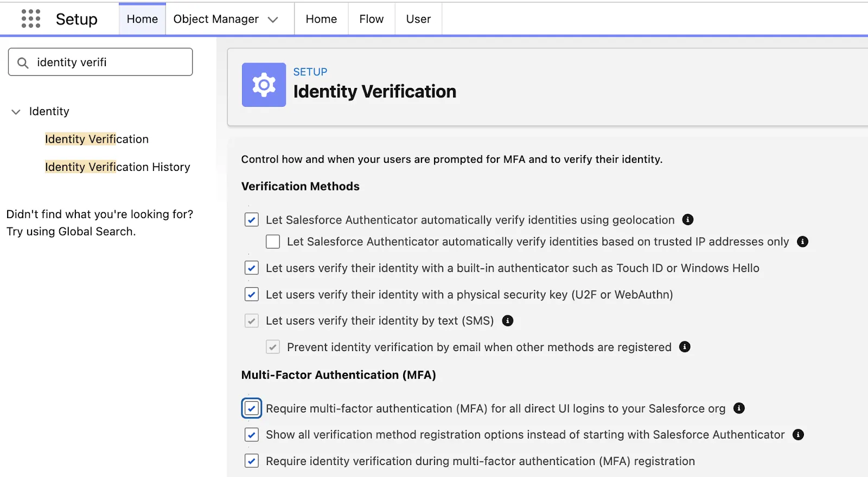Enable trusted IP addresses only checkbox
868x477 pixels.
273,242
